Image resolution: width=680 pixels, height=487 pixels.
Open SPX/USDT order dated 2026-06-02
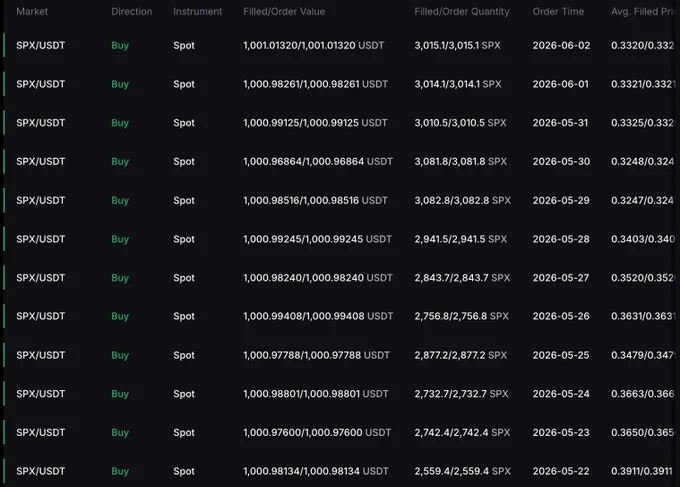[x=340, y=46]
